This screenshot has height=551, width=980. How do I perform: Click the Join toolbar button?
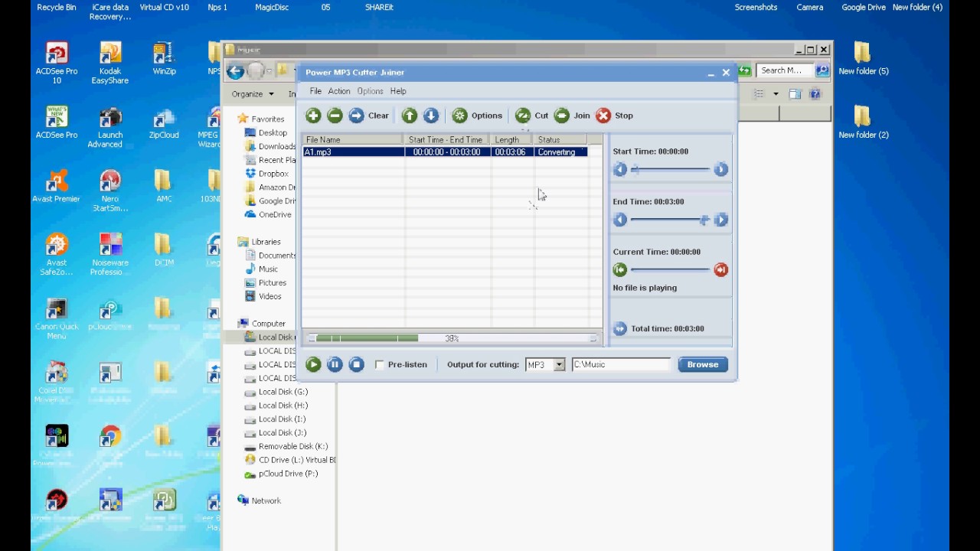pos(572,116)
